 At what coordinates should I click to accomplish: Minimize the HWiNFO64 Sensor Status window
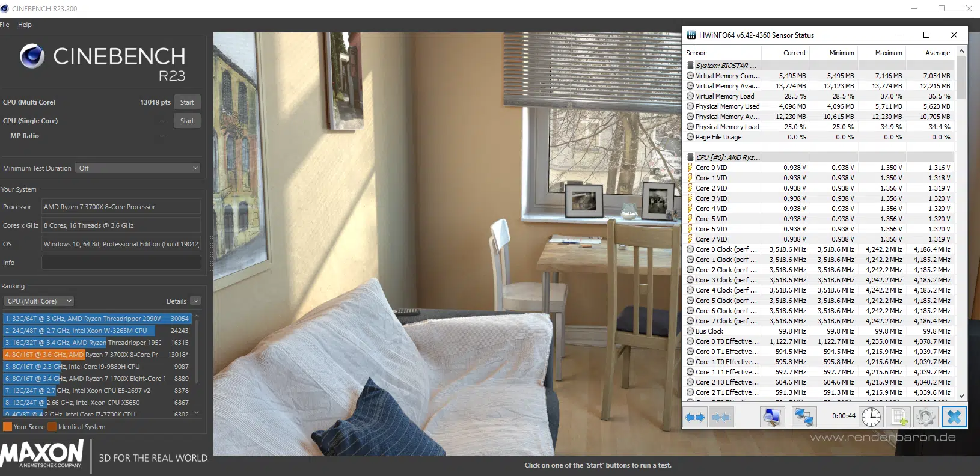[899, 35]
